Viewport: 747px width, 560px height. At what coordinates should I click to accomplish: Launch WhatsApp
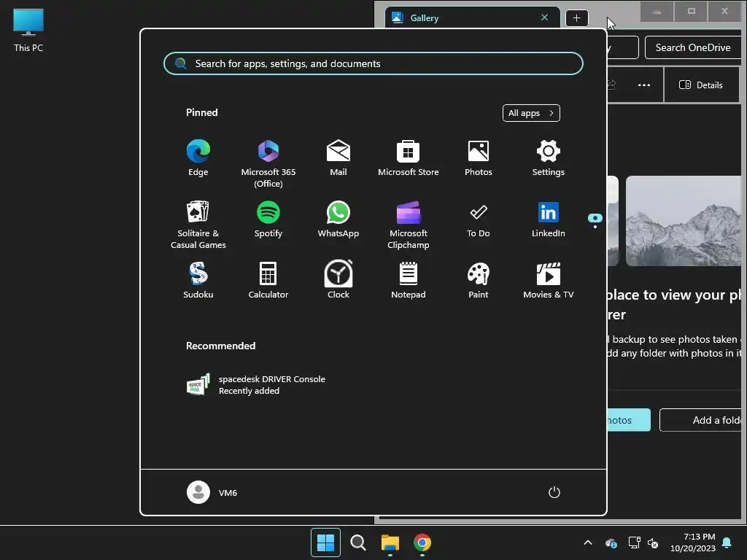[338, 220]
